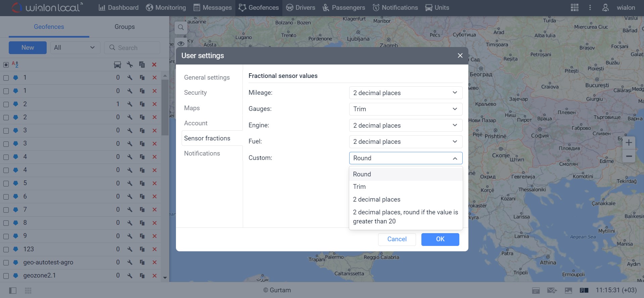This screenshot has height=298, width=644.
Task: Tick the checkbox next to geozone2.1
Action: pyautogui.click(x=6, y=276)
